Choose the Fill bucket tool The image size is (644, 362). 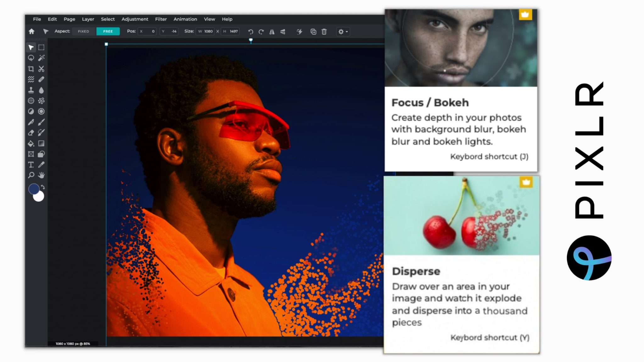(31, 143)
